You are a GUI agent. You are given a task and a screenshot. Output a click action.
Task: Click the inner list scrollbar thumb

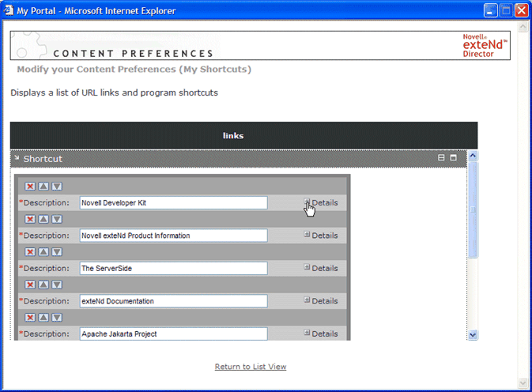click(473, 209)
